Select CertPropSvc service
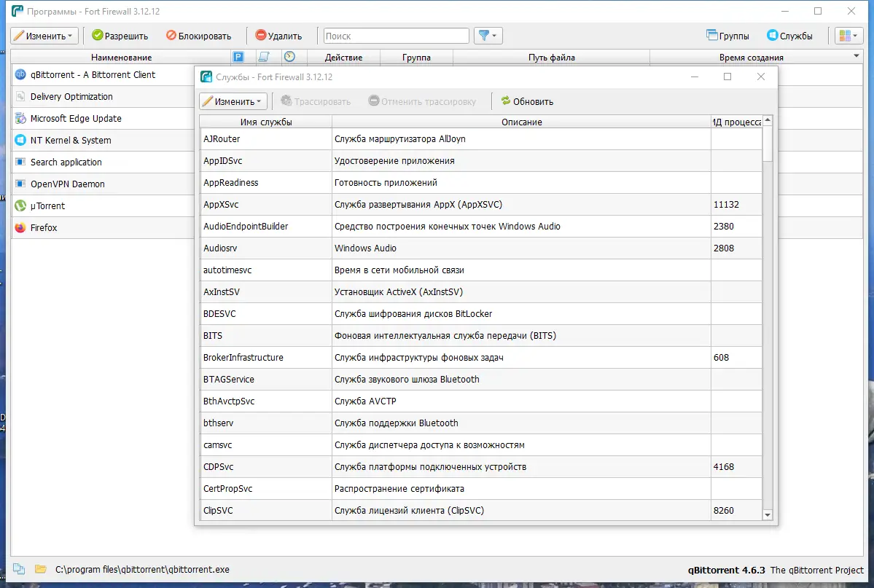The height and width of the screenshot is (588, 874). pyautogui.click(x=480, y=488)
